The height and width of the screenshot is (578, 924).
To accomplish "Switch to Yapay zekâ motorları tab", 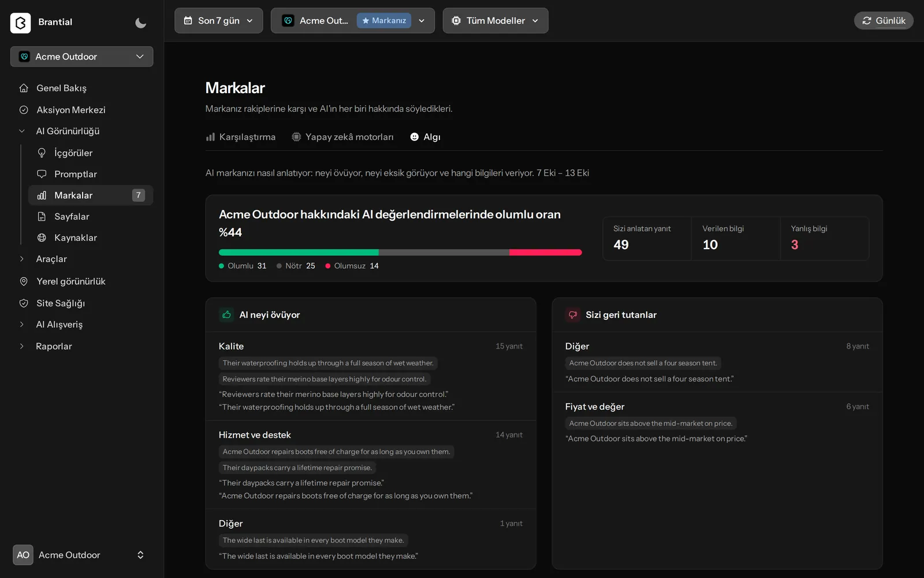I will pyautogui.click(x=342, y=137).
